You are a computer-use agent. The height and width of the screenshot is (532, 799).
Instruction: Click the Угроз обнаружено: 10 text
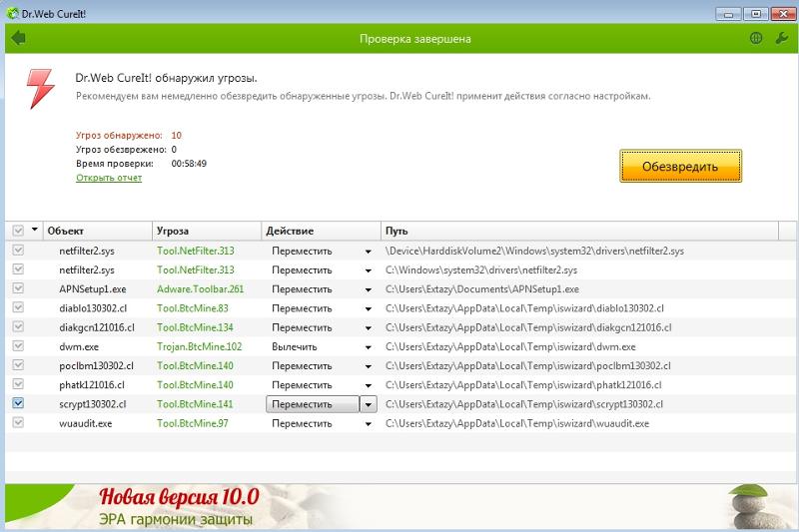click(x=129, y=135)
